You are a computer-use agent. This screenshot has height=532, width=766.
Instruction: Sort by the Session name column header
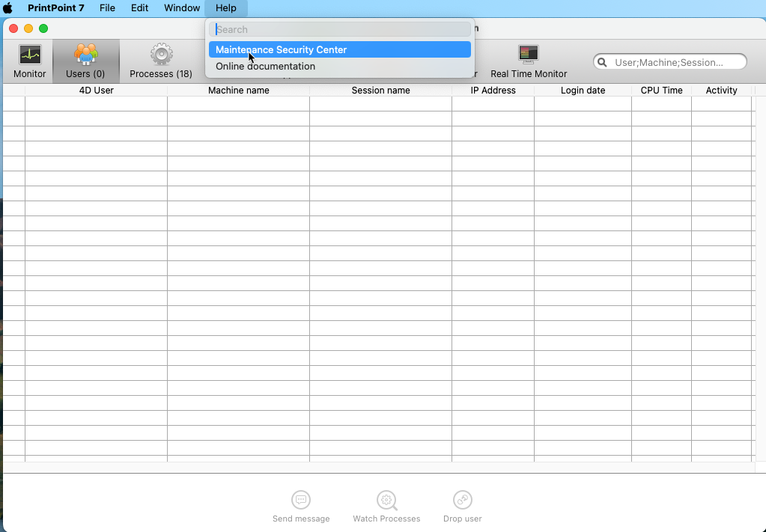[380, 91]
